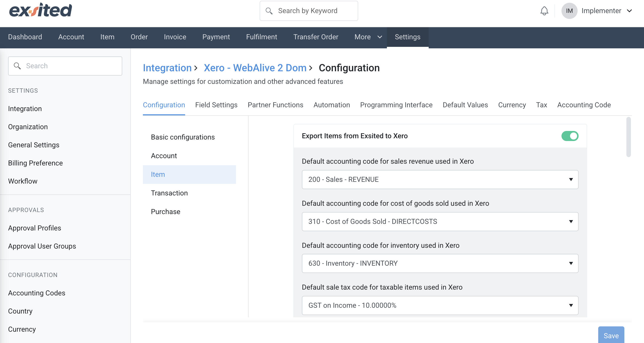Open Currency in the configuration sidebar
The width and height of the screenshot is (644, 343).
pos(22,329)
